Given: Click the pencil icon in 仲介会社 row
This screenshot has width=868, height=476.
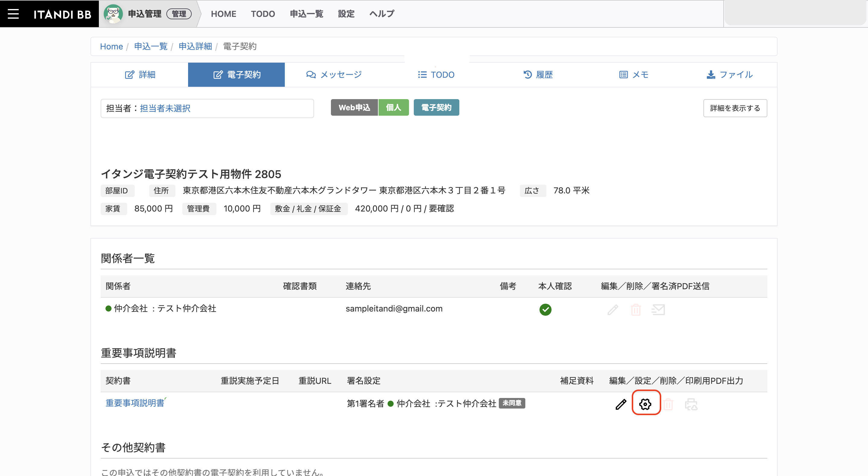Looking at the screenshot, I should [x=613, y=310].
